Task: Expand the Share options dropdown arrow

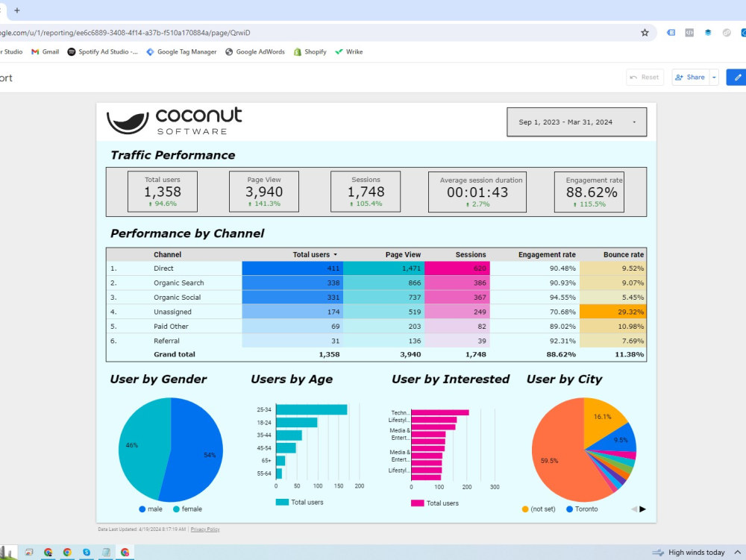Action: [714, 78]
